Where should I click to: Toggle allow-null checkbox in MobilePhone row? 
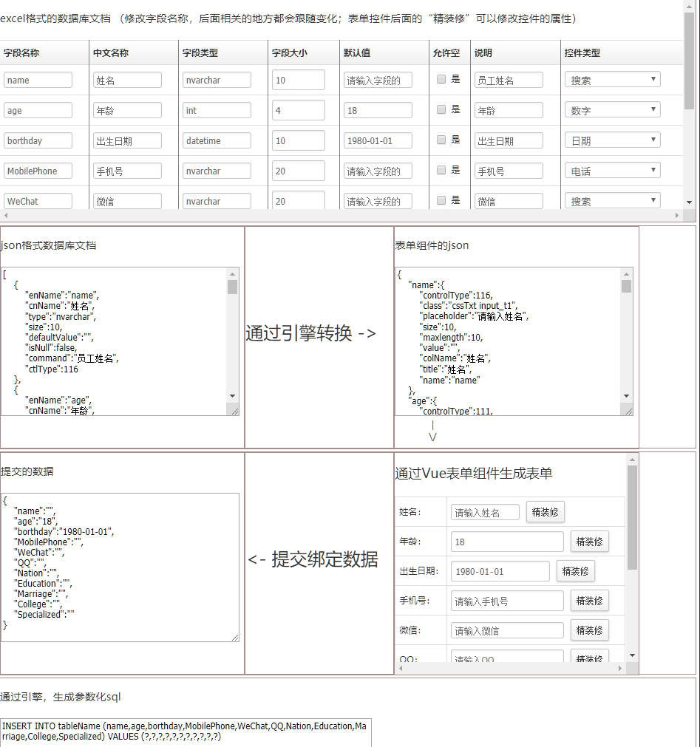[441, 170]
